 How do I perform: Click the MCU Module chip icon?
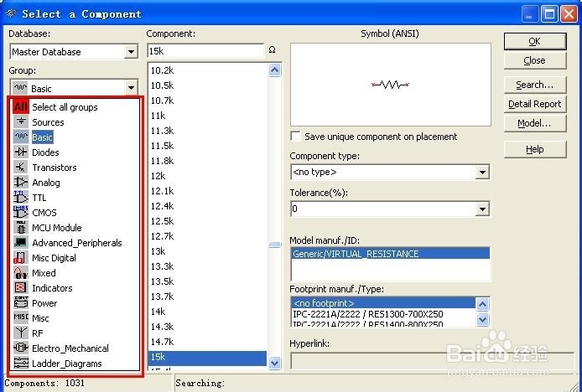pos(21,227)
